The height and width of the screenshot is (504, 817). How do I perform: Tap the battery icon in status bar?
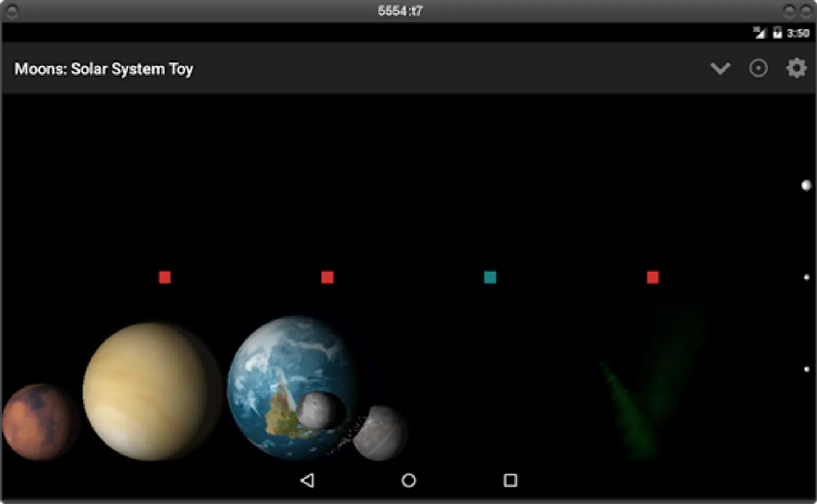pos(777,32)
